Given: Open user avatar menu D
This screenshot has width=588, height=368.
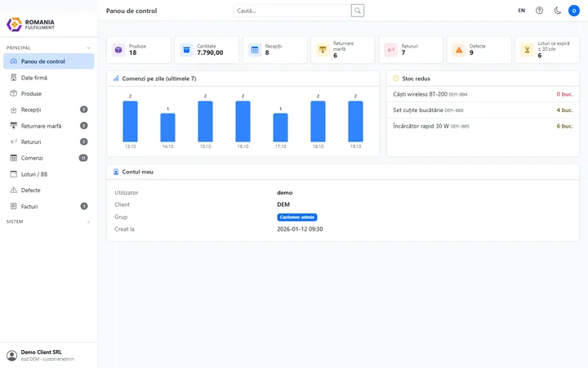Looking at the screenshot, I should [x=574, y=11].
